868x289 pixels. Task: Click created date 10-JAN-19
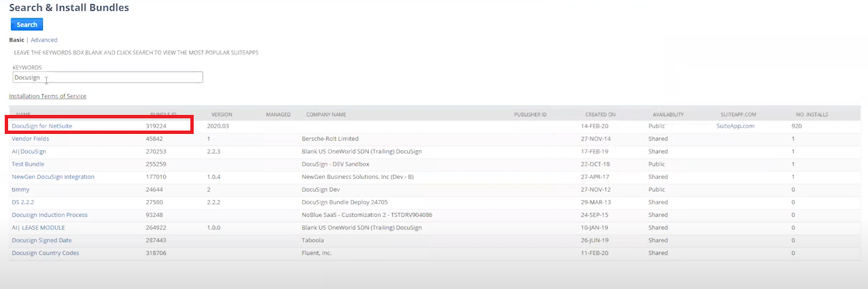tap(595, 227)
